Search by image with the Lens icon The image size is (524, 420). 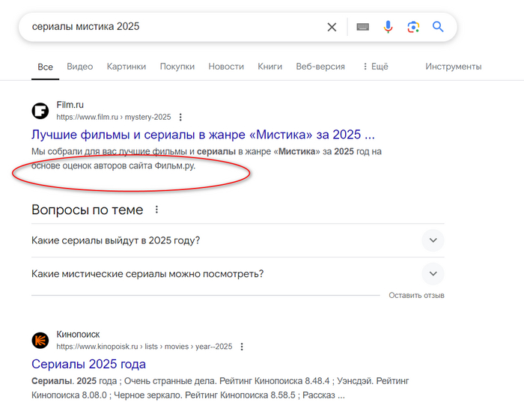click(413, 27)
